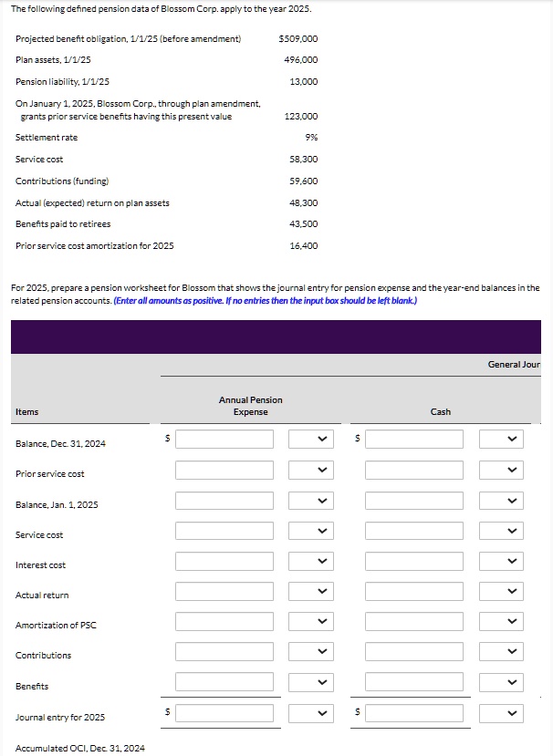Open Annual Pension Expense dropdown for Service cost
The image size is (553, 756).
coord(311,531)
